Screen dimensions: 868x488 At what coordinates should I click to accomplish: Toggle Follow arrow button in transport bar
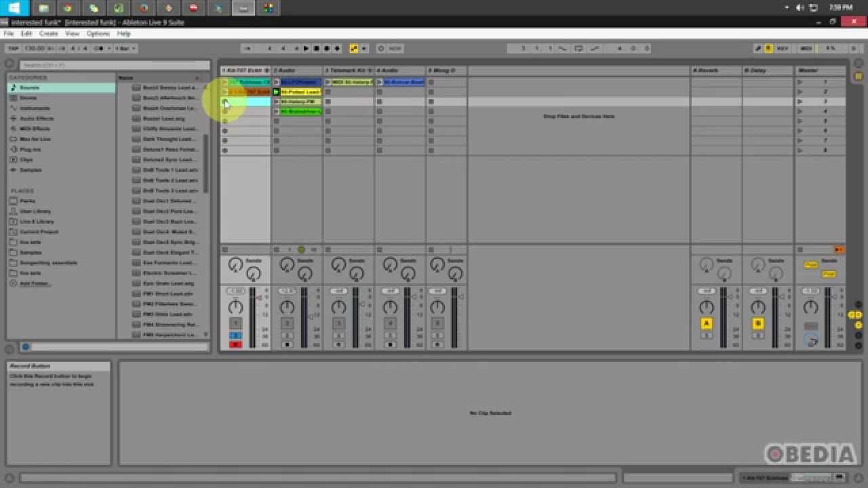tap(248, 48)
